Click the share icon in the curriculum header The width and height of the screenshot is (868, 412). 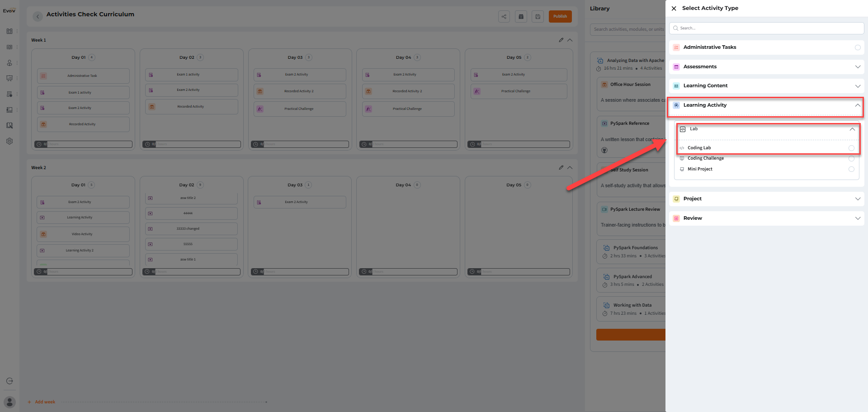[504, 17]
